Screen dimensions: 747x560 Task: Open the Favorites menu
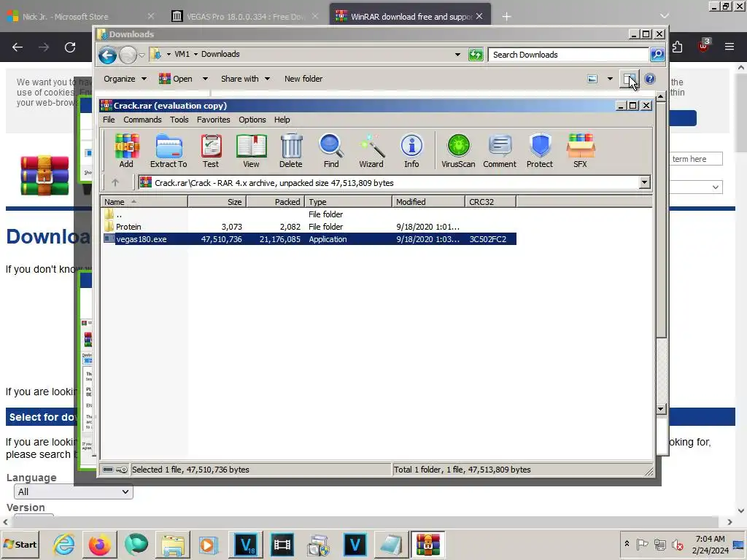coord(214,120)
